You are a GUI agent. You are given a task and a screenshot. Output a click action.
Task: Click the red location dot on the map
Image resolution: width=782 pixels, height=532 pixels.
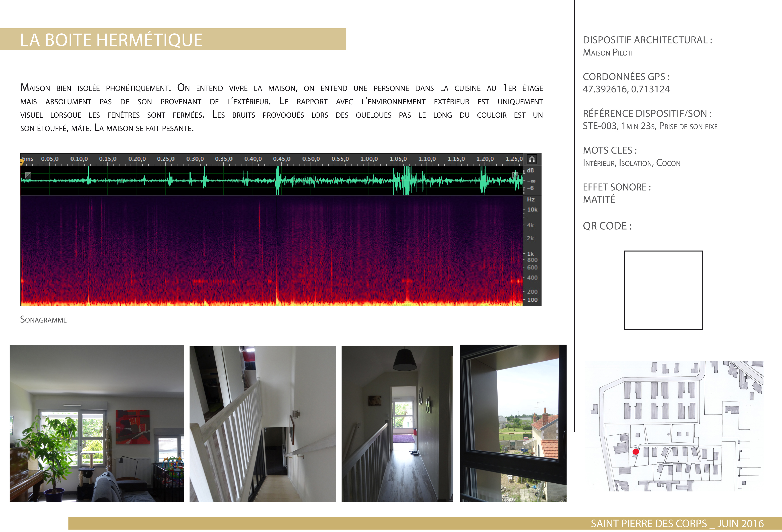(636, 452)
